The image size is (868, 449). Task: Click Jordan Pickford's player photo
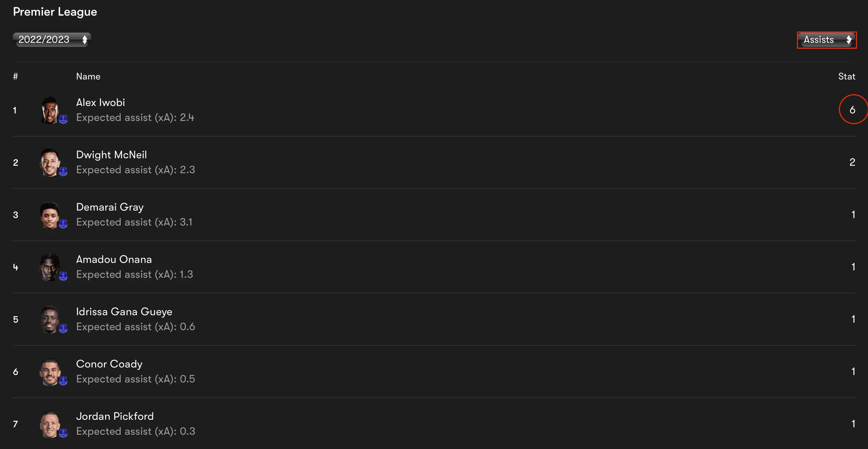(50, 424)
